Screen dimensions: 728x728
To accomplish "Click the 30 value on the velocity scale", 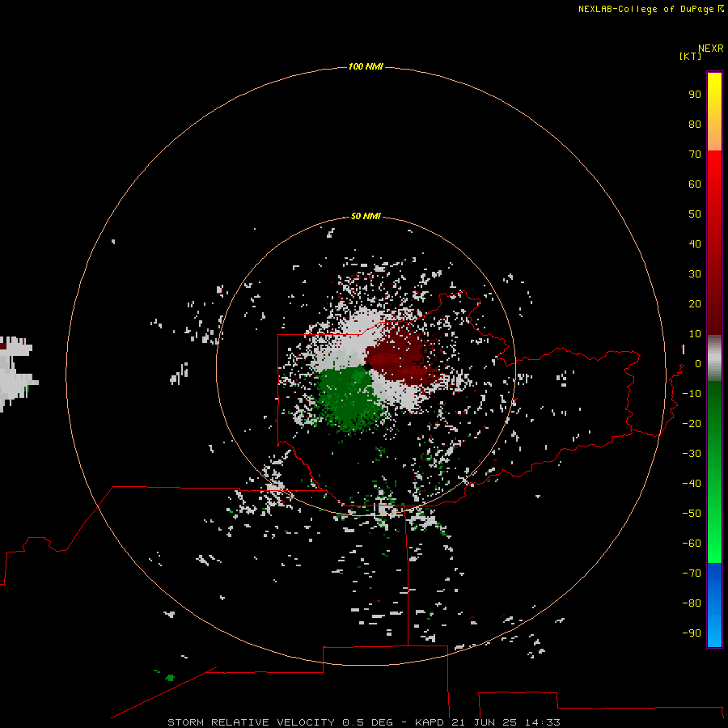I will point(695,274).
